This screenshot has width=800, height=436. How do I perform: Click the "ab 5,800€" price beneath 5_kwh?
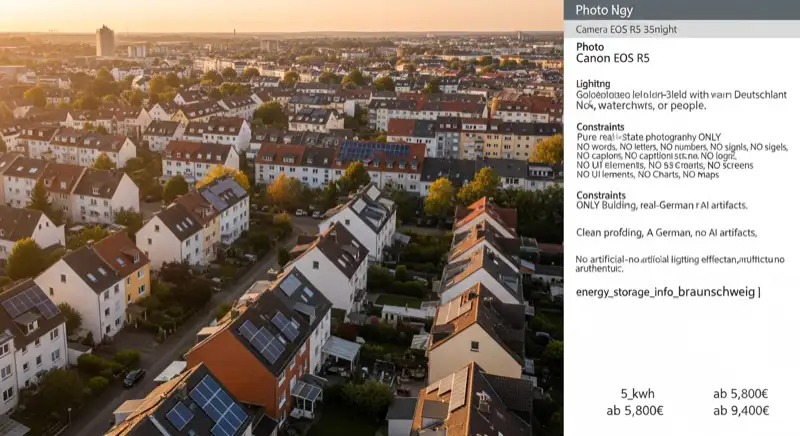[x=635, y=411]
